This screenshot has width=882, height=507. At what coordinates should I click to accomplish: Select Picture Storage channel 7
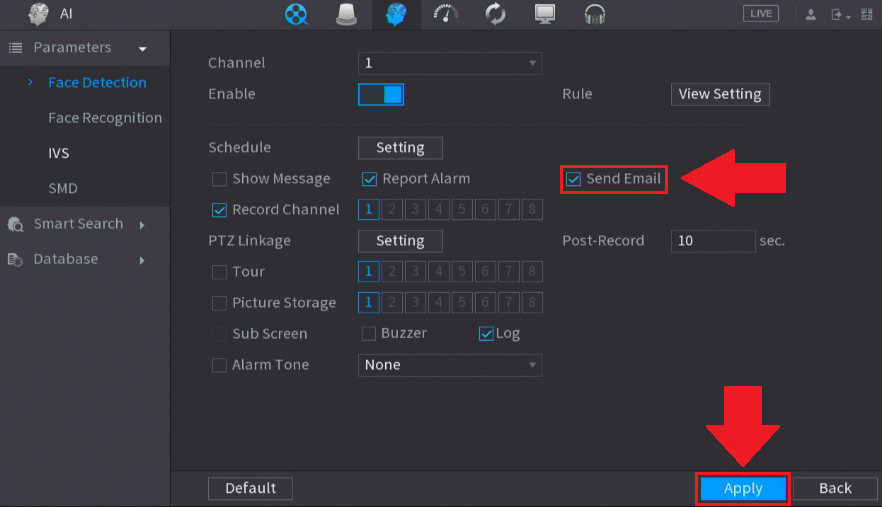click(508, 303)
